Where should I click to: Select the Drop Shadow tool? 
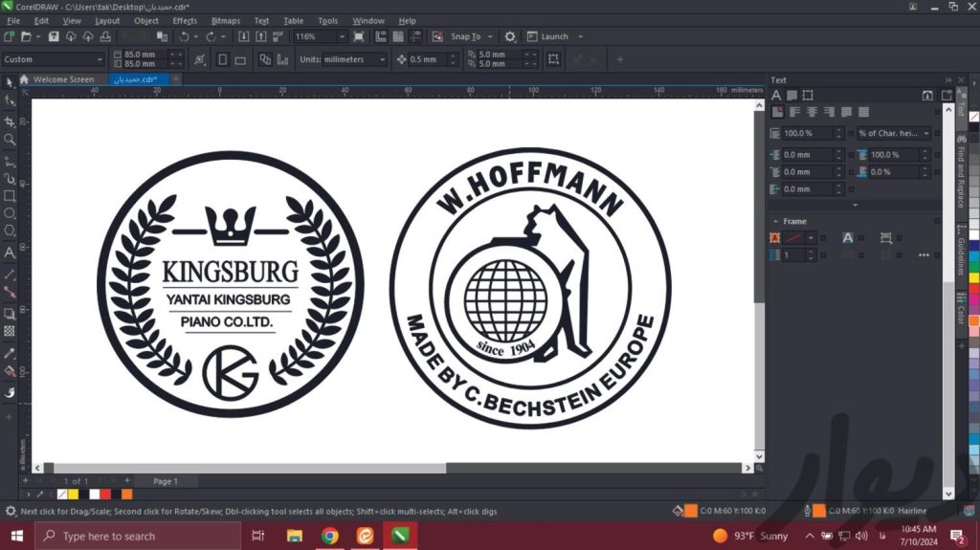(10, 314)
